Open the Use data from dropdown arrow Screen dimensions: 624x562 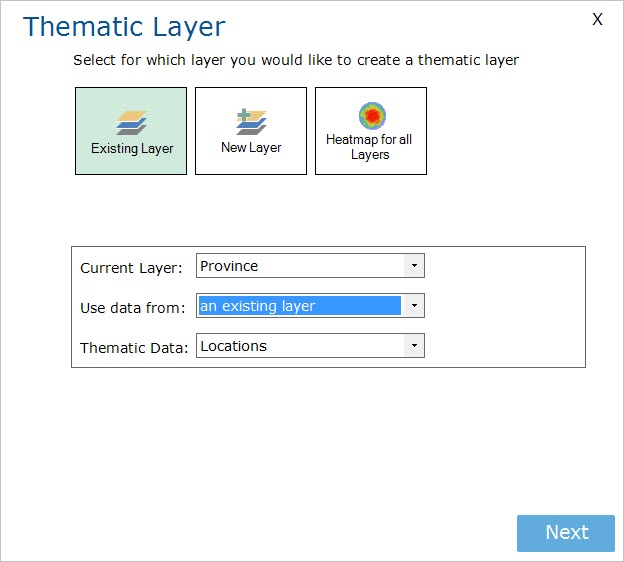pyautogui.click(x=414, y=305)
